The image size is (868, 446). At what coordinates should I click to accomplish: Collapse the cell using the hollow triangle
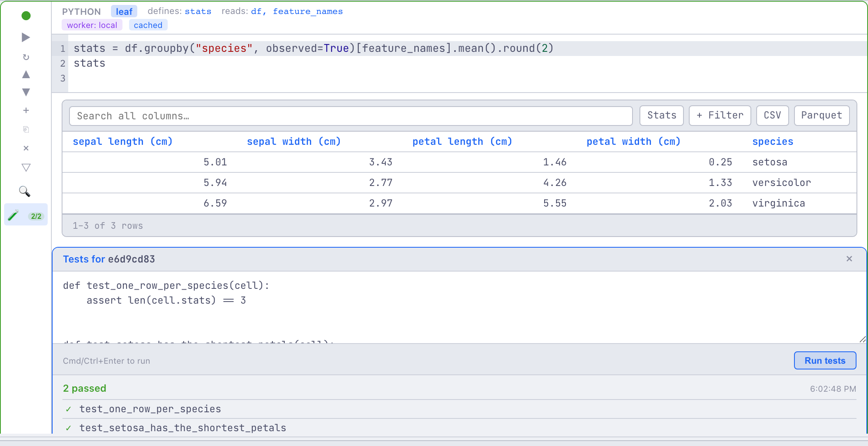click(26, 168)
